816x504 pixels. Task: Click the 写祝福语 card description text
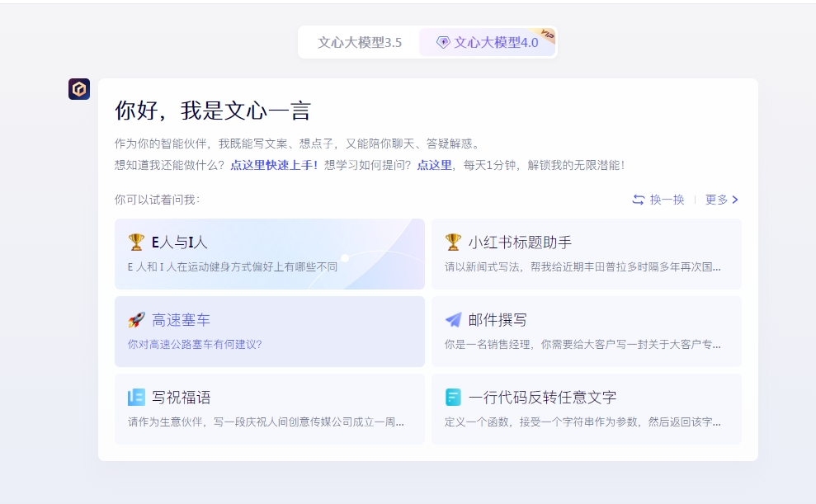point(266,422)
